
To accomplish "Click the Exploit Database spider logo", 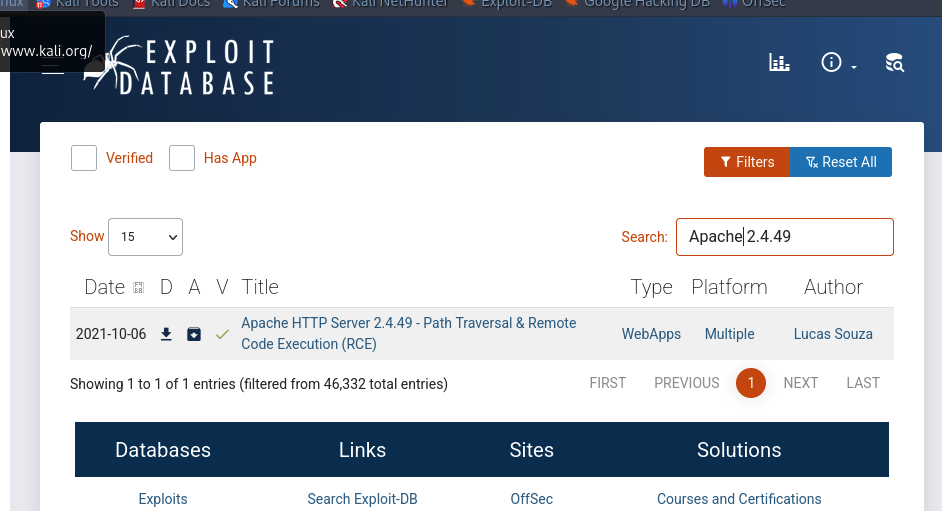I will 179,66.
